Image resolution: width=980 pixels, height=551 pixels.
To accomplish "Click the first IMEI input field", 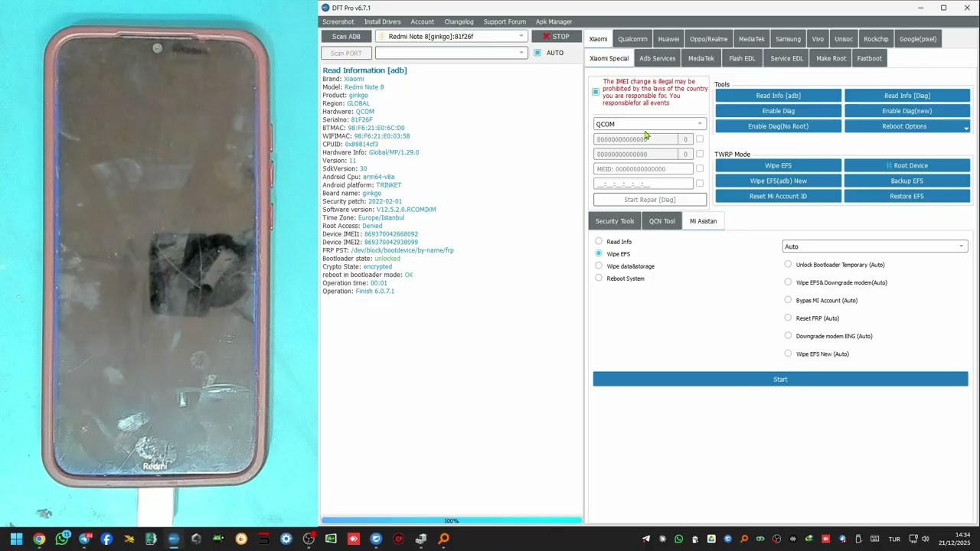I will pos(635,139).
